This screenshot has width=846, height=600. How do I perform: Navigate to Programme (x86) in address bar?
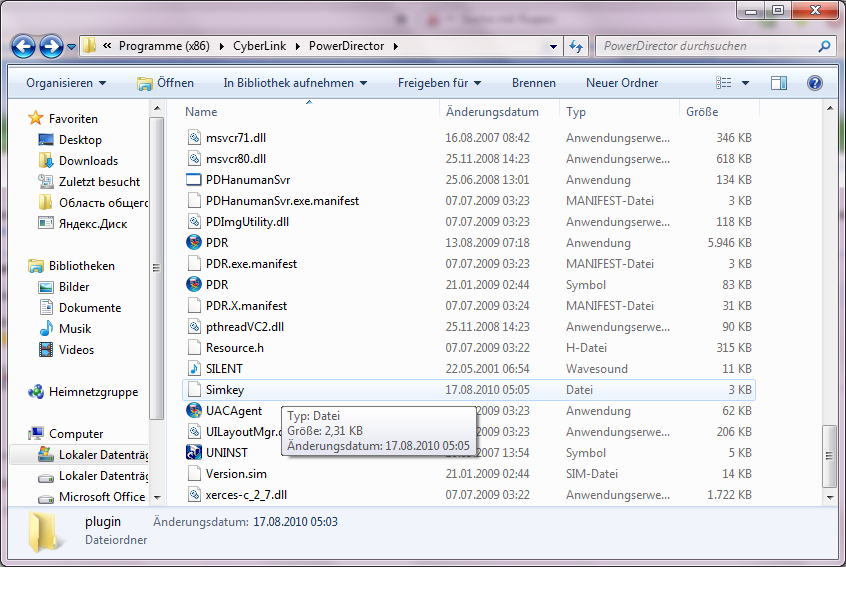pos(164,46)
